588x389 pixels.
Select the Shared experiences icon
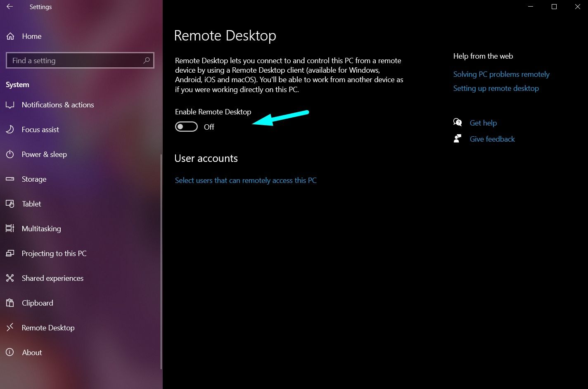pyautogui.click(x=10, y=278)
